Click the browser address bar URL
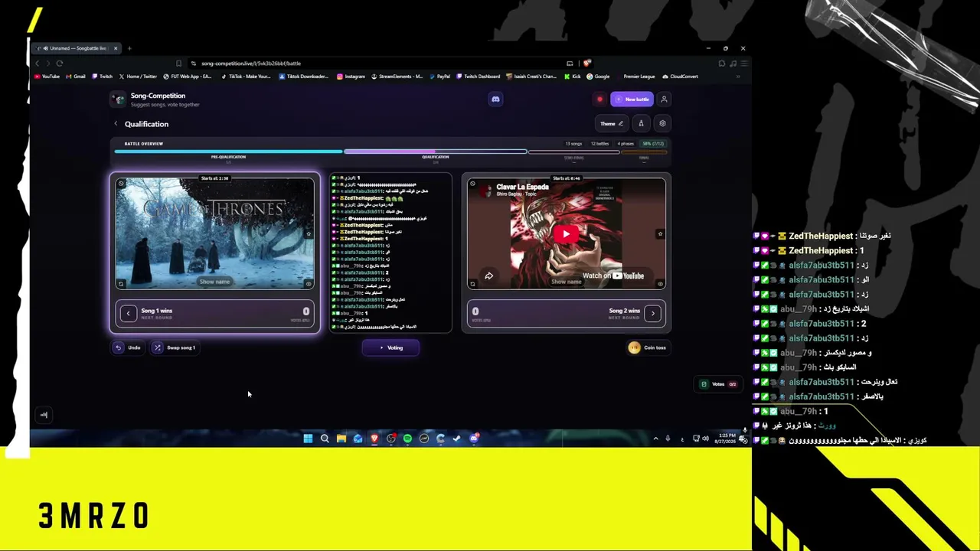This screenshot has width=980, height=551. tap(250, 64)
